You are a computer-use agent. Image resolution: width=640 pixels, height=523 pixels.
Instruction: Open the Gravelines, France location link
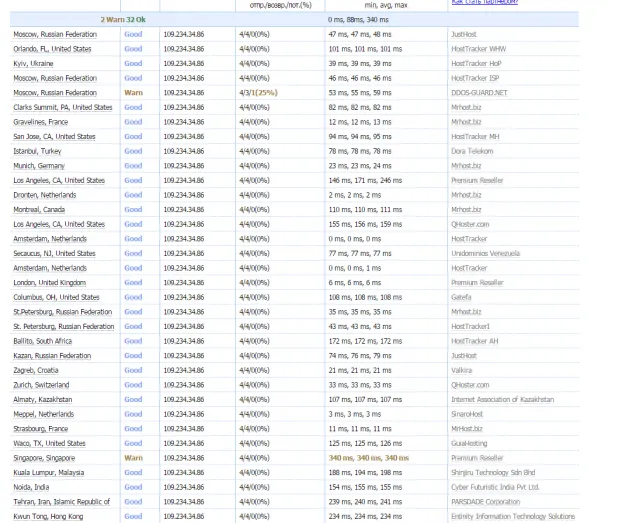point(40,122)
